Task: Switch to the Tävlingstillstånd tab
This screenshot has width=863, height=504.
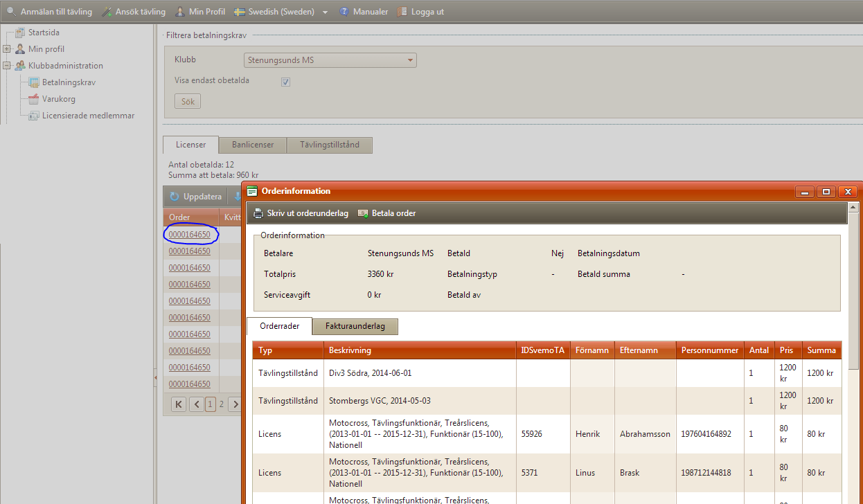Action: pos(330,145)
